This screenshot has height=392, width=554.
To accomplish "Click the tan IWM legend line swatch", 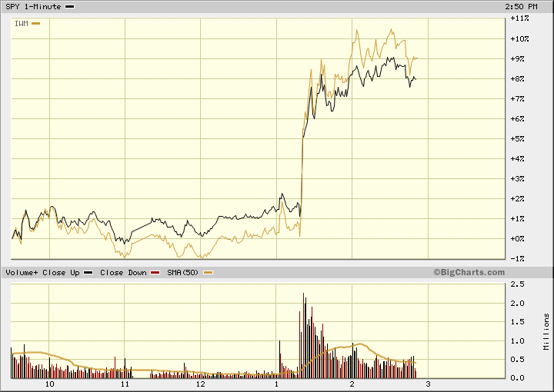I will pyautogui.click(x=35, y=23).
